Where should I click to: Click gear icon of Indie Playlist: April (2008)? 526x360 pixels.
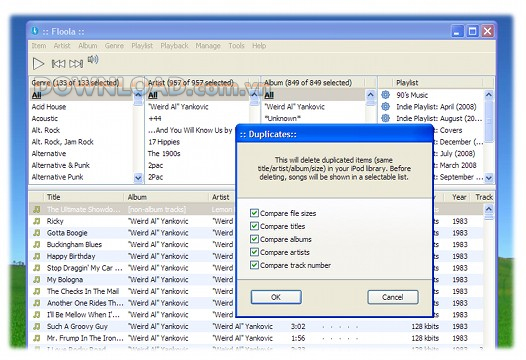coord(385,107)
